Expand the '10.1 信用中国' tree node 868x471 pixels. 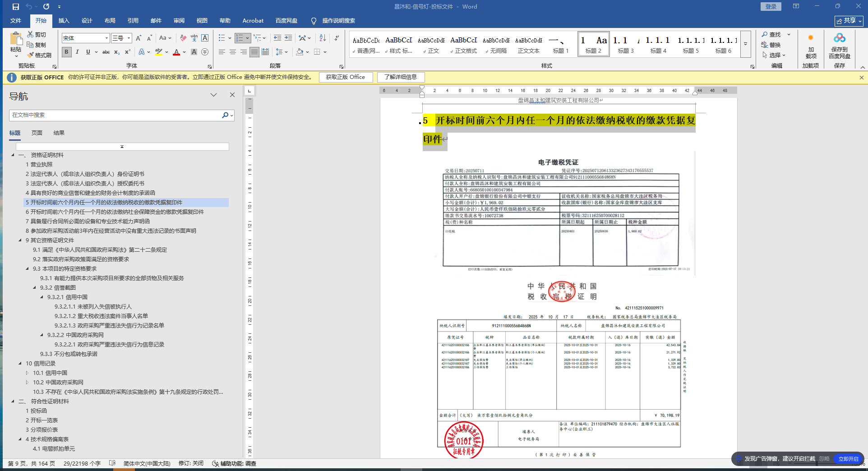(27, 373)
